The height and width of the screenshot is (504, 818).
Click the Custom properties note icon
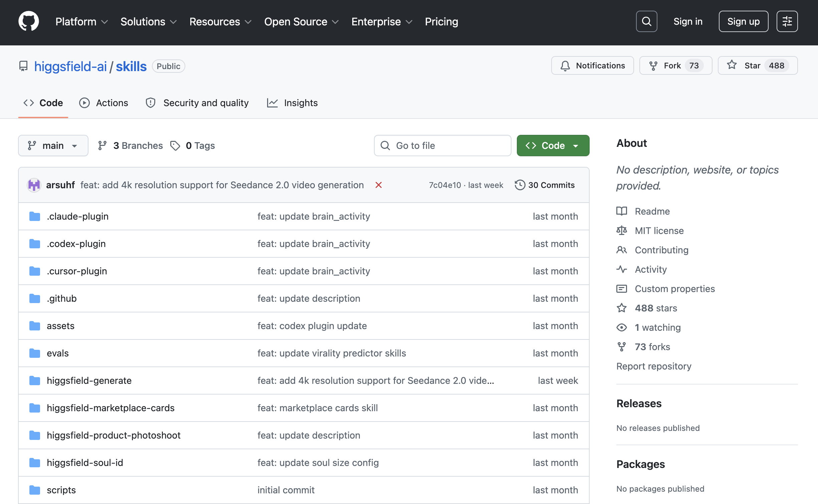click(622, 289)
